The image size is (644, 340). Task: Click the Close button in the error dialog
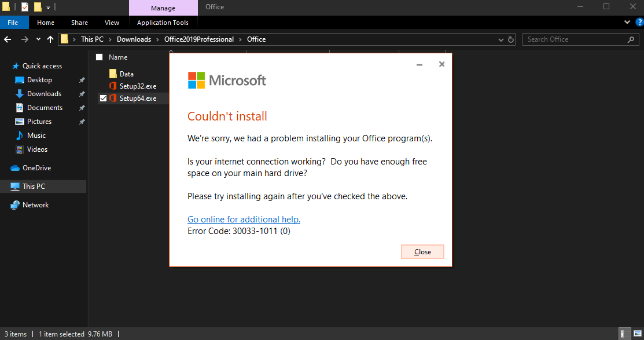coord(422,251)
